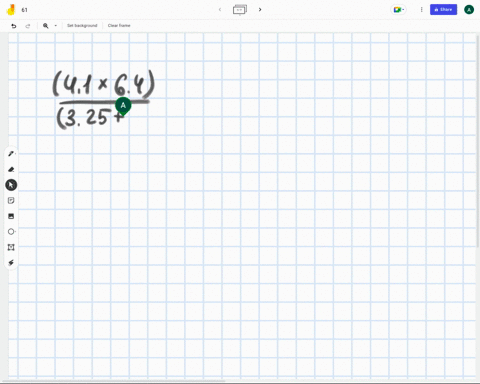The image size is (480, 384).
Task: Click Clear frame
Action: (119, 26)
